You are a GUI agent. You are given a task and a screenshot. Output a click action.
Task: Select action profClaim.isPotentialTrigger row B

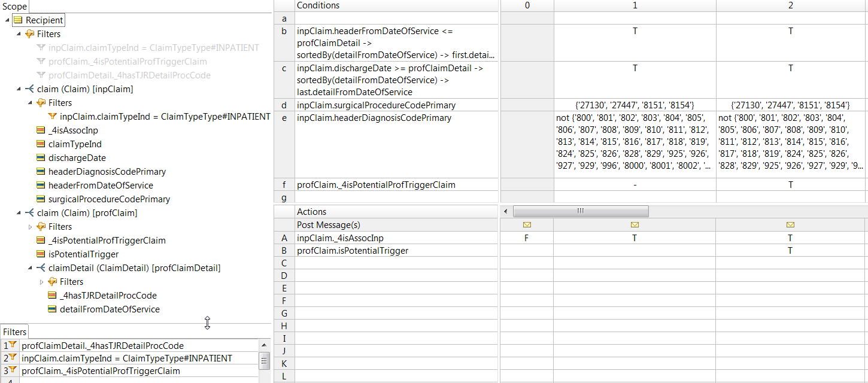click(x=396, y=251)
